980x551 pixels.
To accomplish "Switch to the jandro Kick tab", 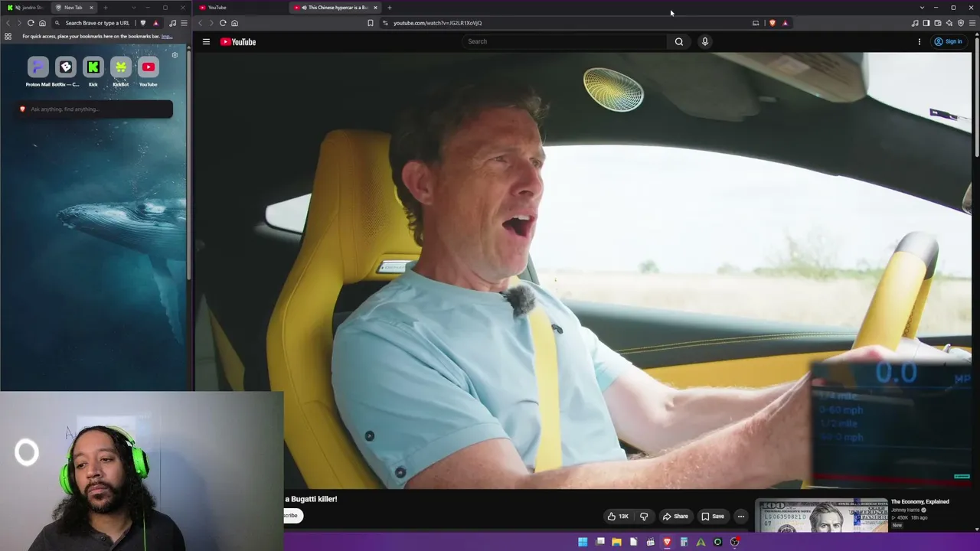I will (26, 8).
